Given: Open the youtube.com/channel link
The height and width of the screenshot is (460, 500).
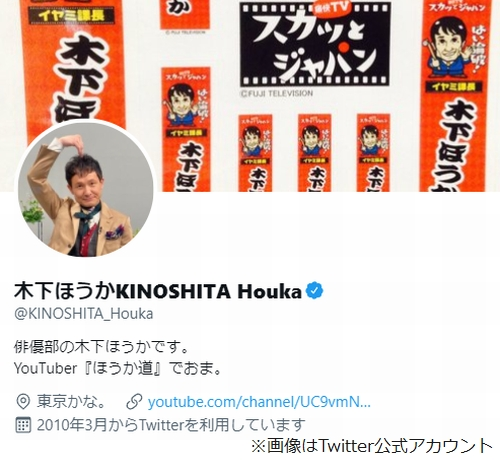Looking at the screenshot, I should click(x=259, y=402).
